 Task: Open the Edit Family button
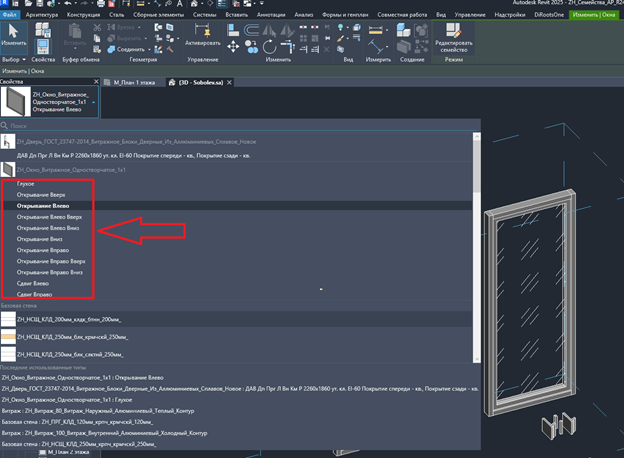pyautogui.click(x=454, y=38)
